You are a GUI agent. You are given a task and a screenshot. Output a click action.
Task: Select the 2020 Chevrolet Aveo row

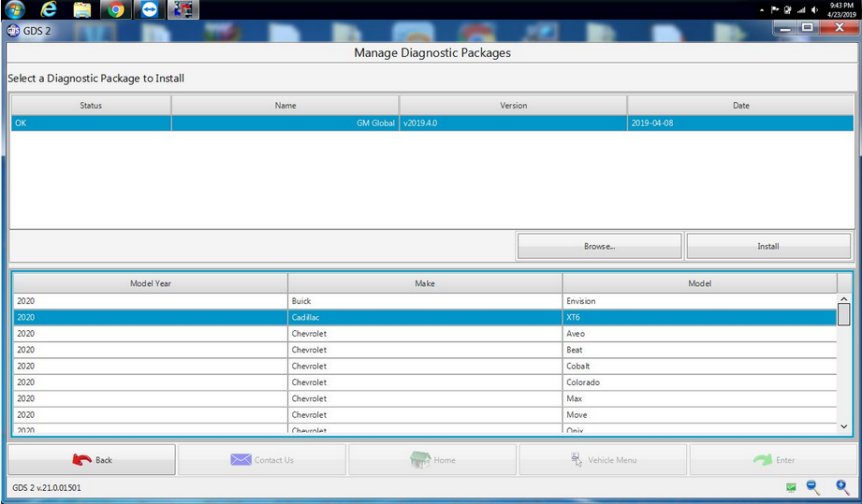pyautogui.click(x=425, y=334)
